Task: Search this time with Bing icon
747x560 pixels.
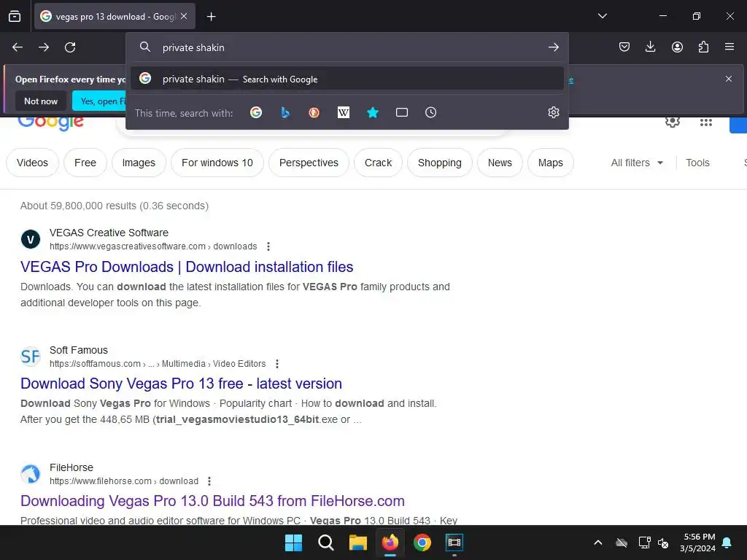Action: coord(285,112)
